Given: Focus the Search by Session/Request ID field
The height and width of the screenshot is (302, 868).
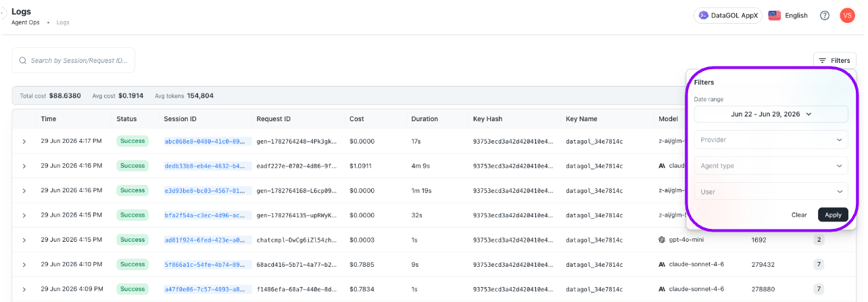Looking at the screenshot, I should pyautogui.click(x=74, y=60).
